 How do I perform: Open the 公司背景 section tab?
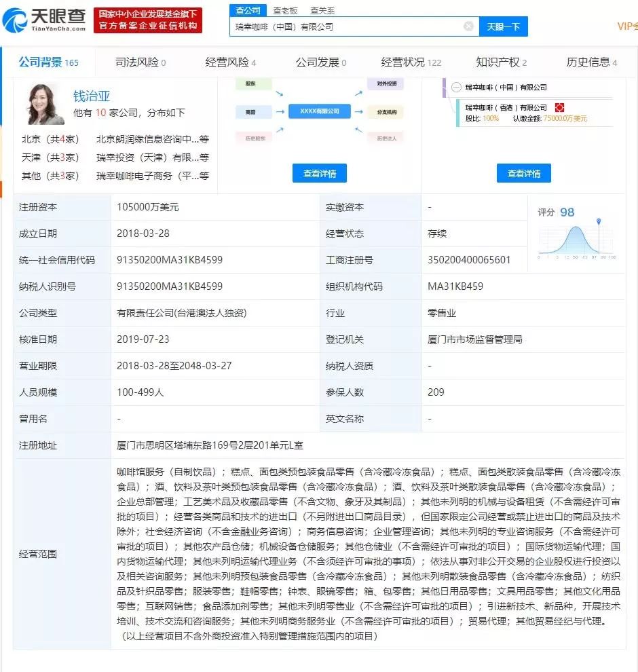[48, 62]
